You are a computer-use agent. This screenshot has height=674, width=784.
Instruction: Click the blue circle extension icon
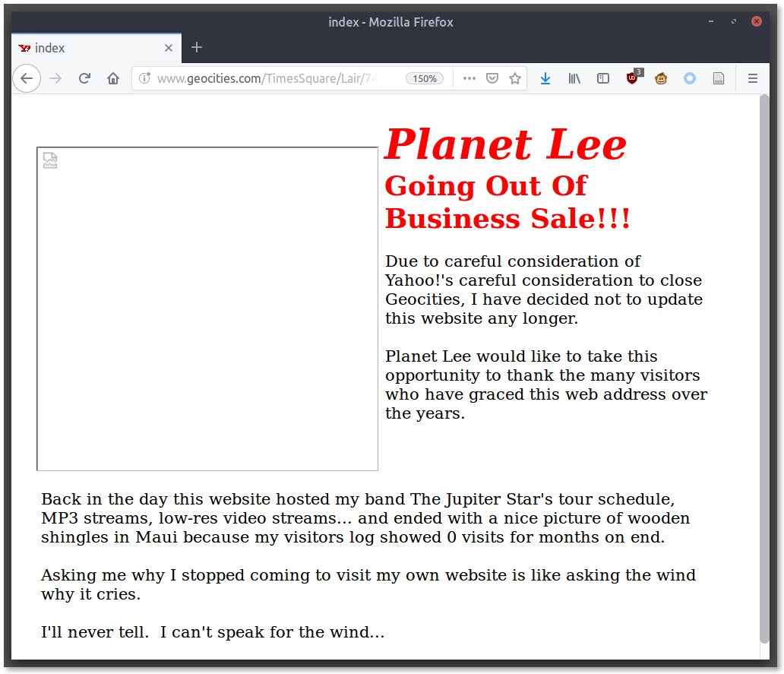pyautogui.click(x=690, y=78)
